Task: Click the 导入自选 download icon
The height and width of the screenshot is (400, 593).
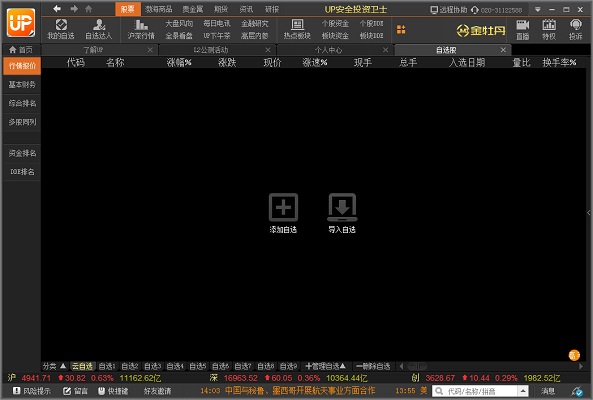Action: tap(342, 207)
